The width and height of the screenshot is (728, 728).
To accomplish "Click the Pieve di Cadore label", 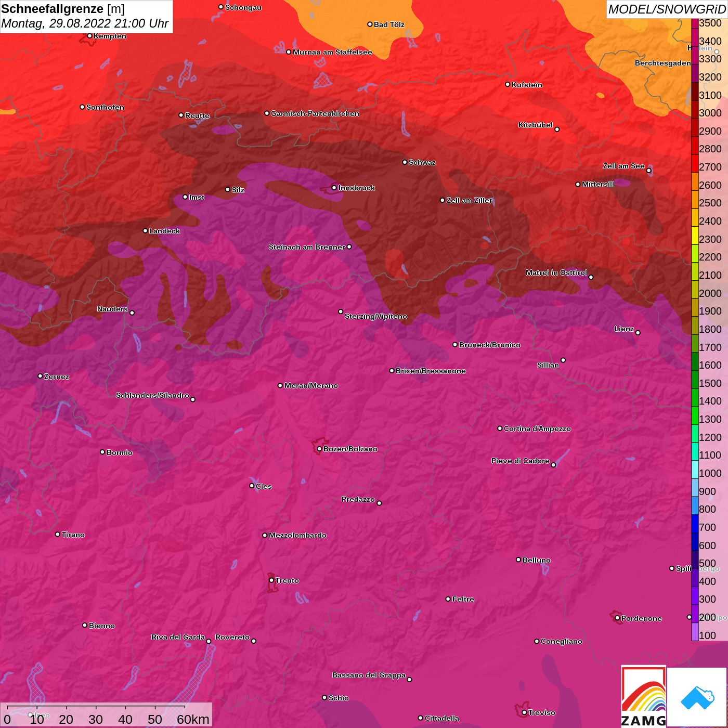I will [520, 461].
